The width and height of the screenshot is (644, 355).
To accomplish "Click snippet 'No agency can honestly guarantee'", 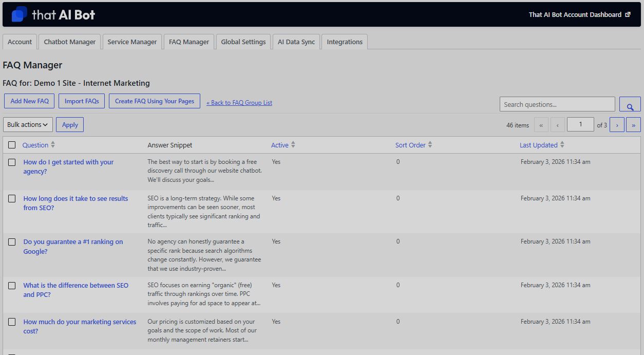I will click(204, 255).
